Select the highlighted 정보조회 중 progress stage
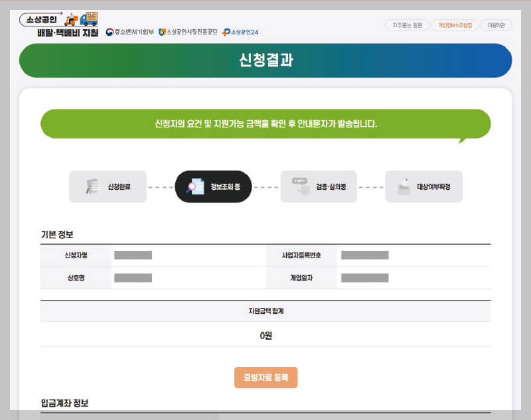The height and width of the screenshot is (420, 531). click(x=212, y=186)
